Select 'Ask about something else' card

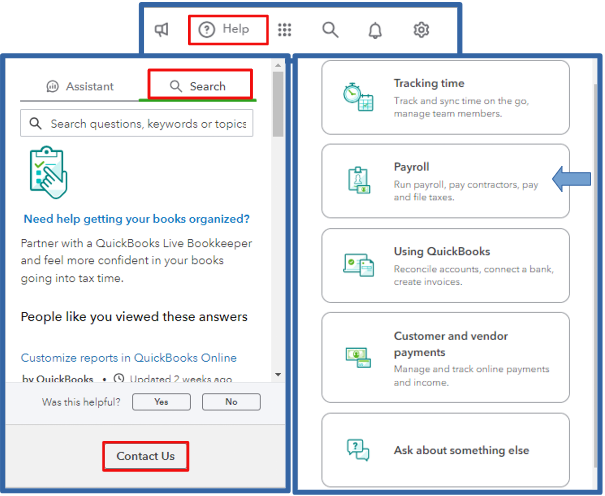coord(445,450)
